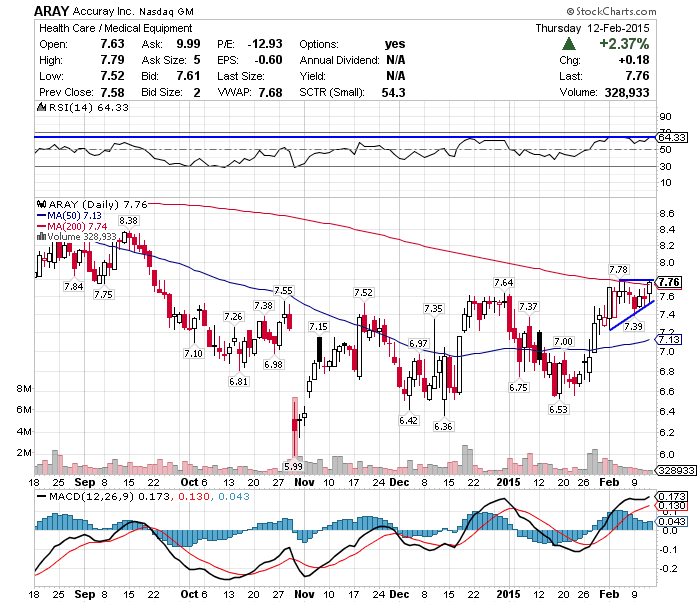Click the 7.84 price label on chart
The width and height of the screenshot is (700, 603).
pyautogui.click(x=74, y=287)
